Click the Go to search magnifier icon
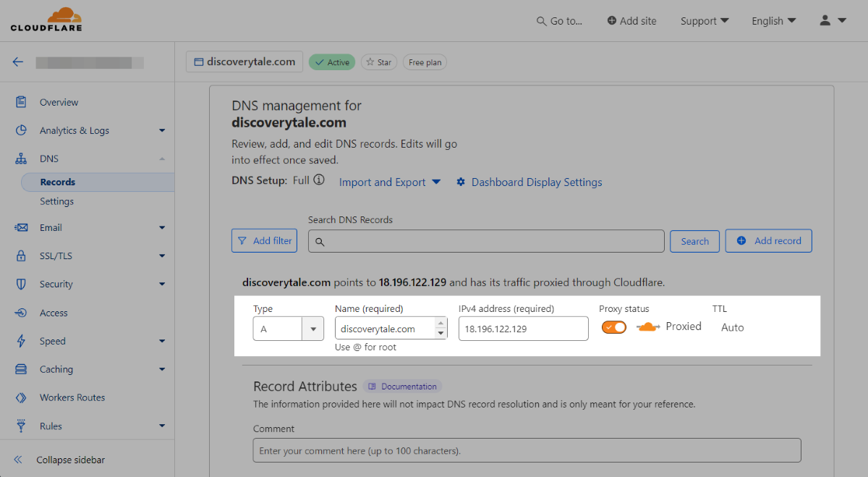The height and width of the screenshot is (477, 868). pyautogui.click(x=541, y=21)
